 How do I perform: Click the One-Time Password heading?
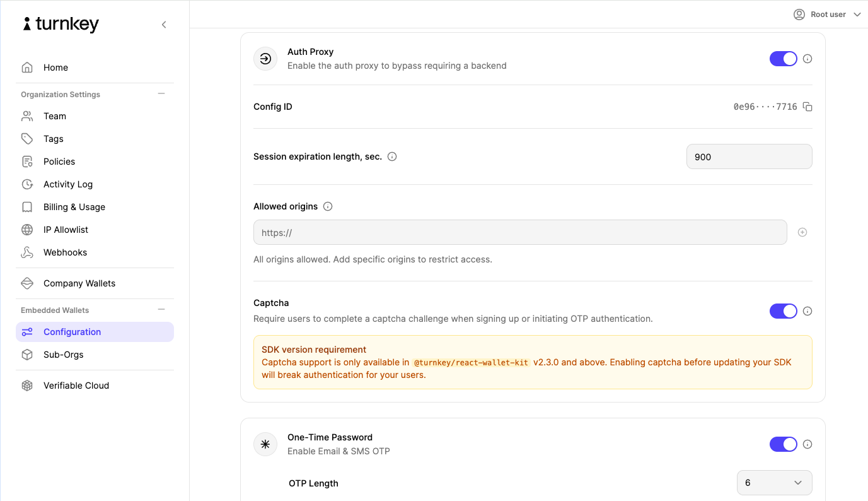[330, 437]
